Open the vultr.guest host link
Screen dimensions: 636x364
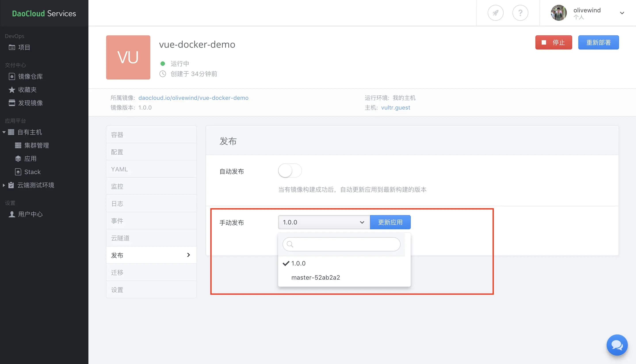coord(395,108)
